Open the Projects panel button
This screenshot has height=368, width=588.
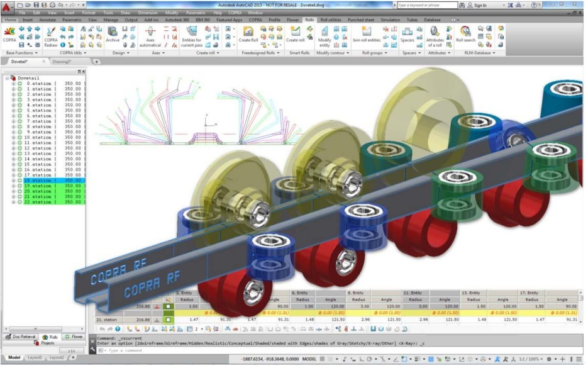coord(44,343)
